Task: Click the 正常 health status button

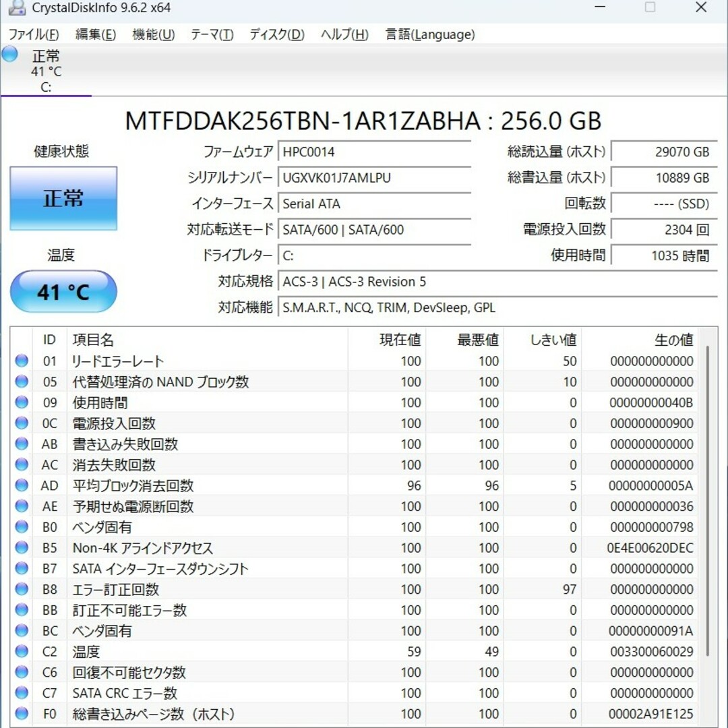Action: point(63,198)
